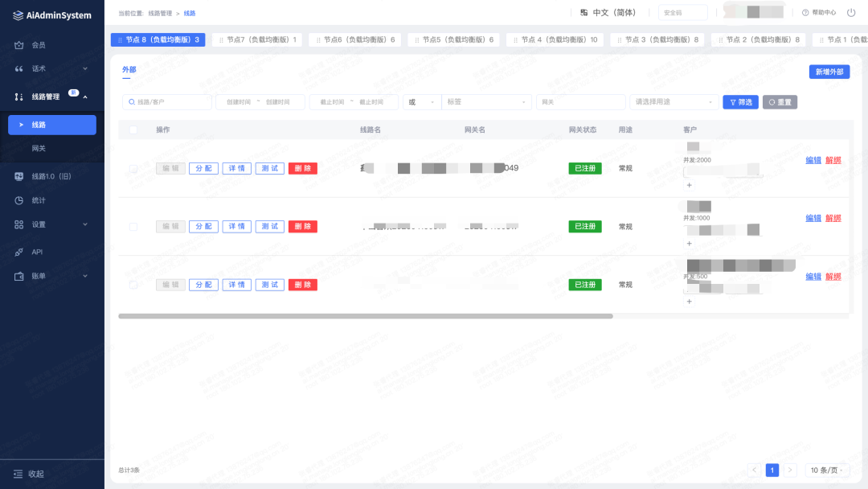Expand the 设置 sidebar menu

[51, 224]
